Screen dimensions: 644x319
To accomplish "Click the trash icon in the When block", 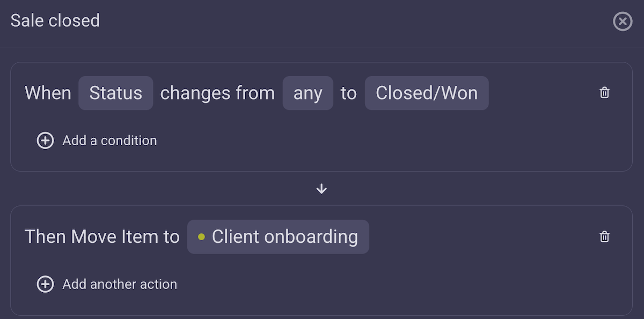I will click(604, 93).
